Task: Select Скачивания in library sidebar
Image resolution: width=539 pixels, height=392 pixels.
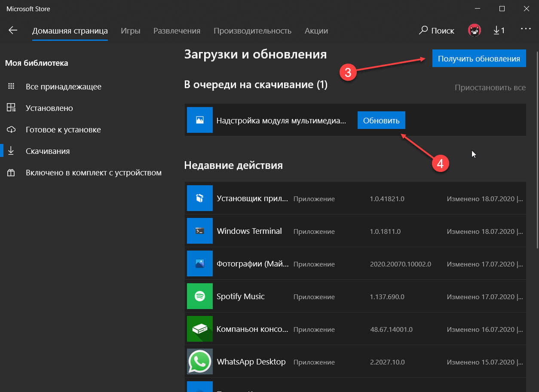Action: (x=48, y=151)
